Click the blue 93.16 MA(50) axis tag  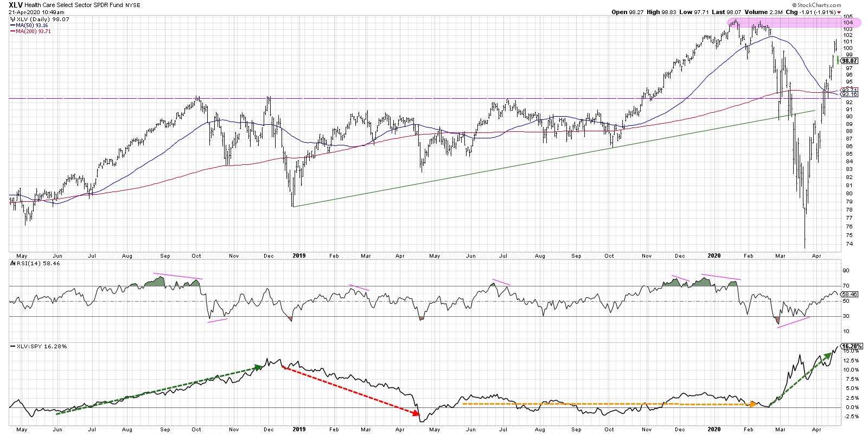pos(848,94)
